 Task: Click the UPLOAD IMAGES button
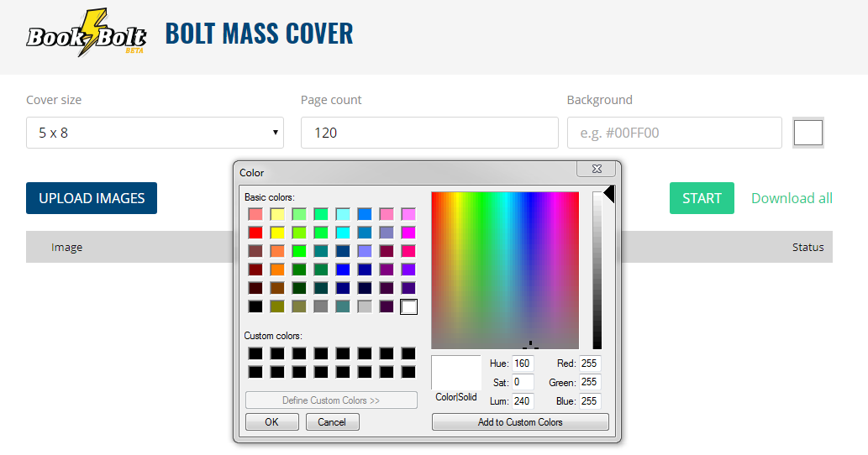click(92, 198)
